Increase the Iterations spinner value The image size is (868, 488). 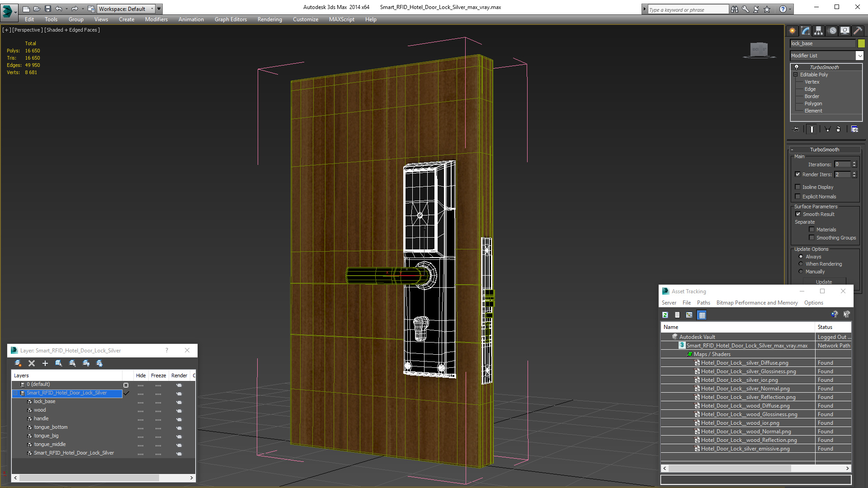click(x=854, y=163)
